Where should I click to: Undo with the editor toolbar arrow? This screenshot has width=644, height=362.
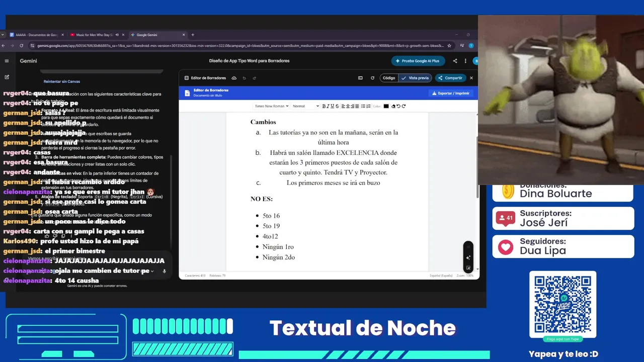398,106
